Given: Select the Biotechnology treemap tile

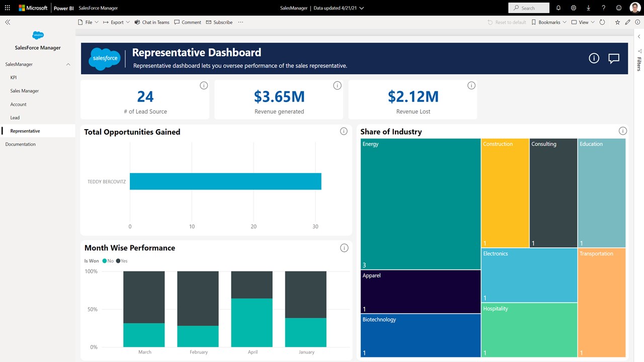Looking at the screenshot, I should click(421, 335).
